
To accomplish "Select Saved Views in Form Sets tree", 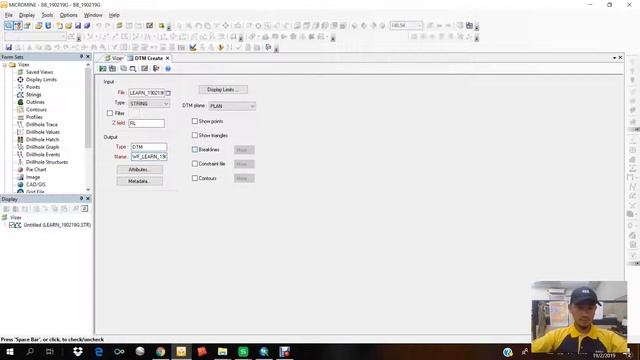I will [x=39, y=72].
